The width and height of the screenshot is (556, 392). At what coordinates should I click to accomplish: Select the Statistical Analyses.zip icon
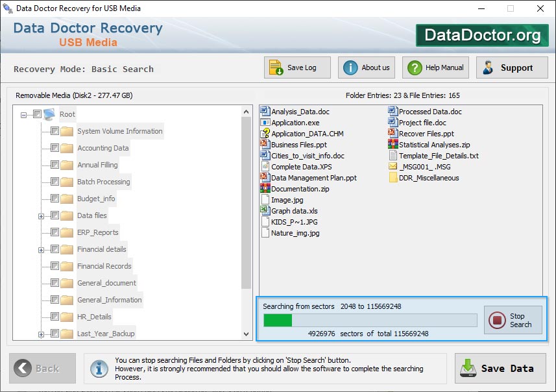(393, 144)
